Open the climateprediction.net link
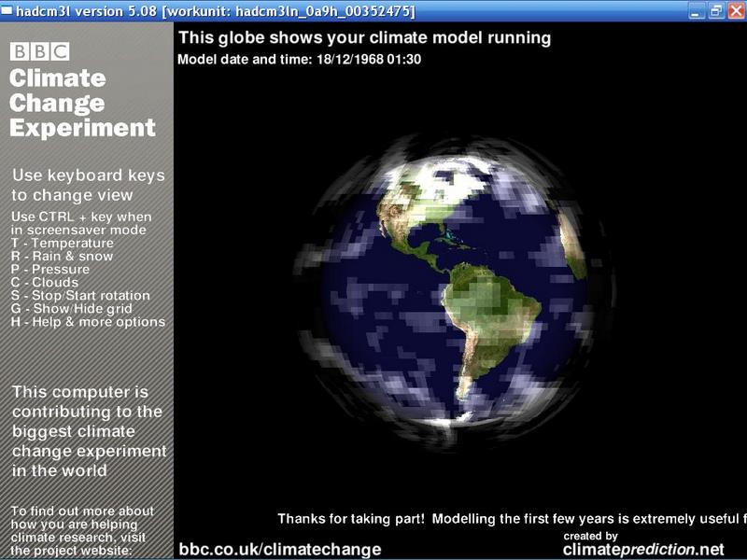Image resolution: width=747 pixels, height=560 pixels. tap(643, 550)
